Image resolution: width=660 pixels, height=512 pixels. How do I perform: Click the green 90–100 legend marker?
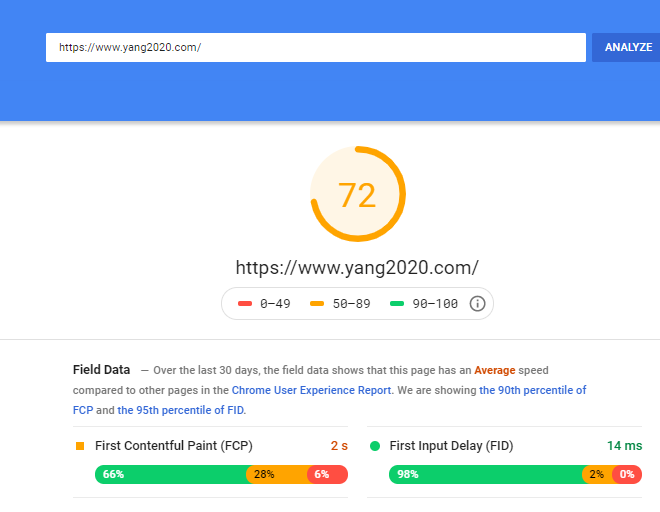pyautogui.click(x=397, y=304)
